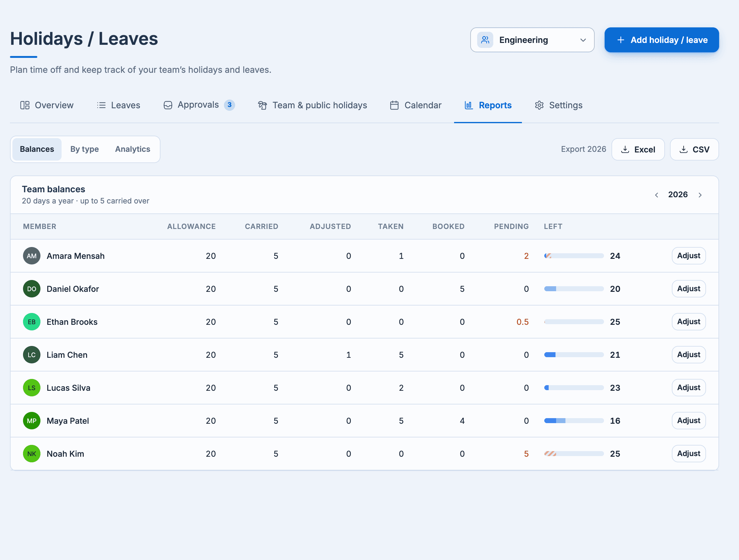Image resolution: width=739 pixels, height=560 pixels.
Task: Click the Overview grid icon
Action: [x=25, y=105]
